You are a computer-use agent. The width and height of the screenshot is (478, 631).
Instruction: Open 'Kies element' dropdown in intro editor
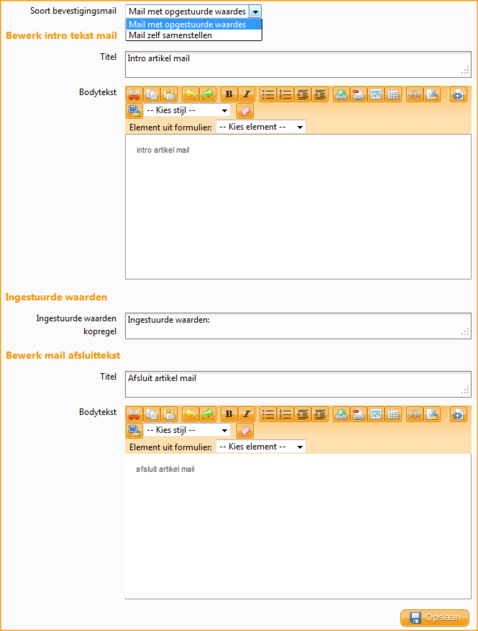tap(261, 127)
